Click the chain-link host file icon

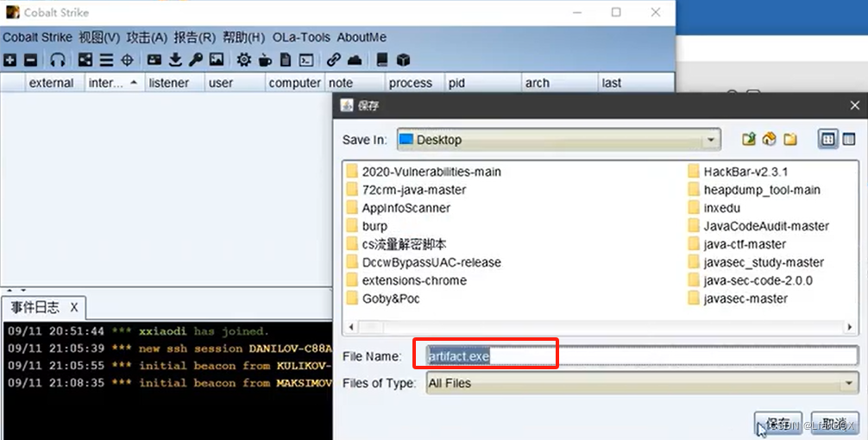333,60
